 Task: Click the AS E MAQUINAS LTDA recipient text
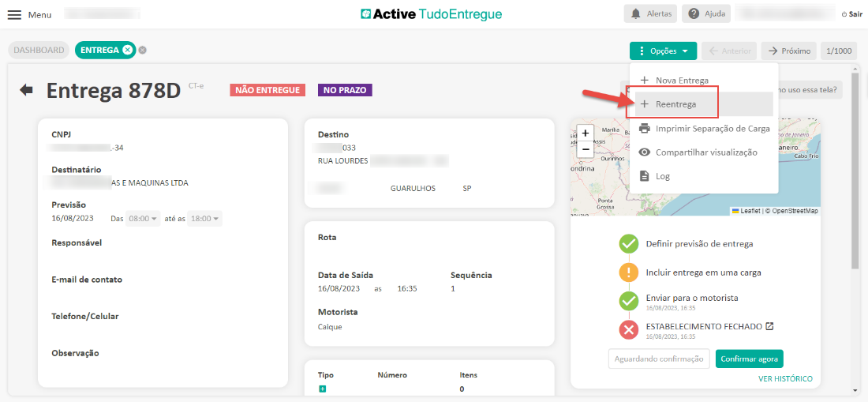tap(150, 182)
